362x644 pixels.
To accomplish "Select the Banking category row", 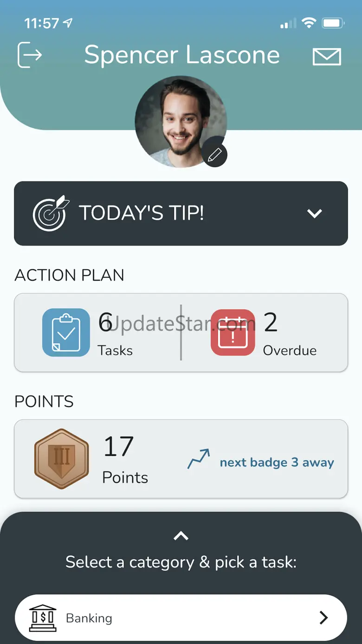I will [181, 618].
